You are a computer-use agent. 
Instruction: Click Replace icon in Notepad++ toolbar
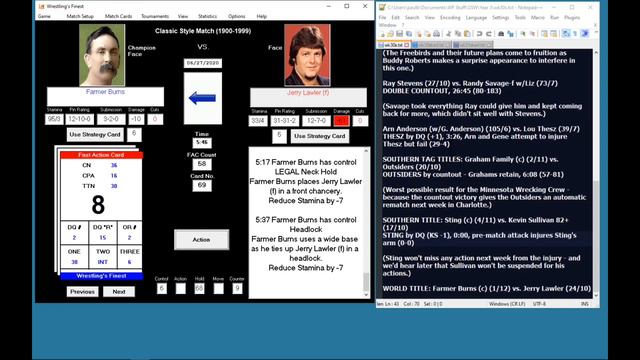pos(510,34)
